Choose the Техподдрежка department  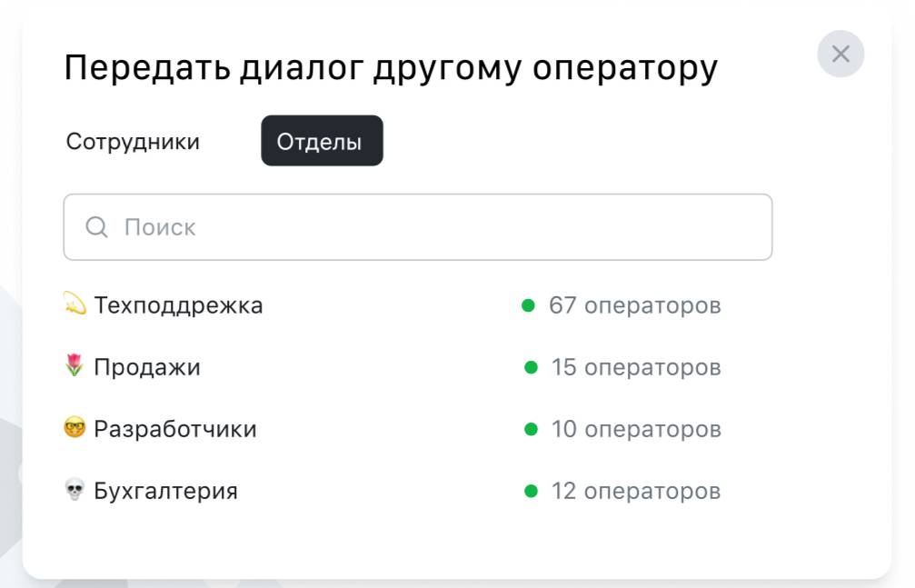(178, 305)
